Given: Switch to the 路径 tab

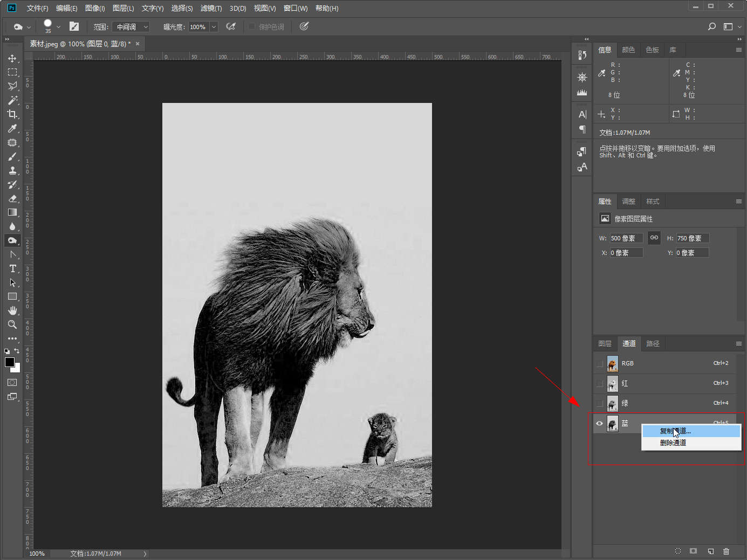Looking at the screenshot, I should (653, 343).
